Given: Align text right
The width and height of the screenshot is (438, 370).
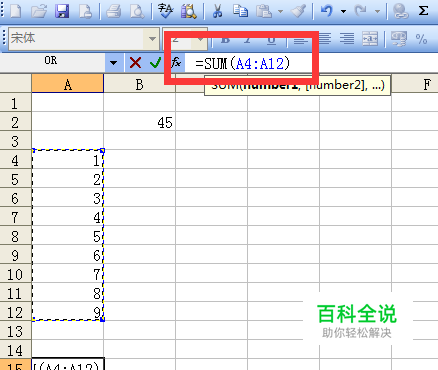Looking at the screenshot, I should 347,39.
